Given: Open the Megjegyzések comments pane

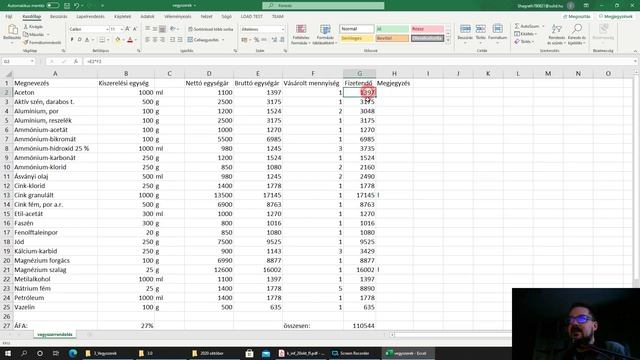Looking at the screenshot, I should (616, 17).
